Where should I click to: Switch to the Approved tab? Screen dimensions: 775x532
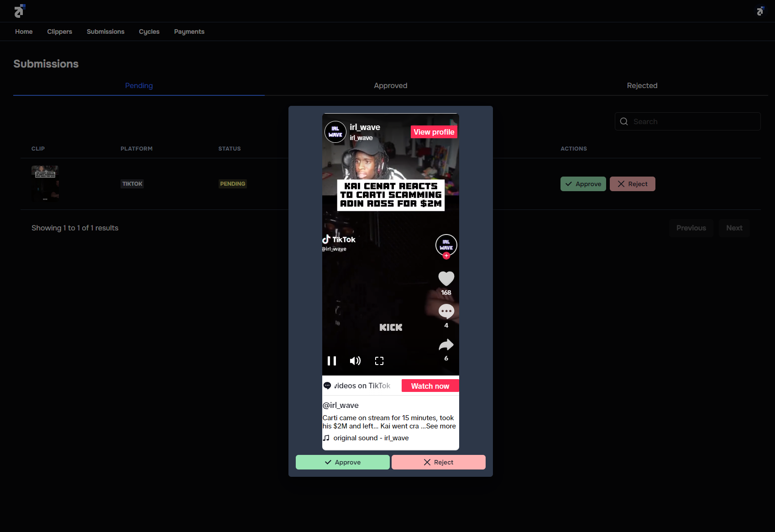click(390, 85)
